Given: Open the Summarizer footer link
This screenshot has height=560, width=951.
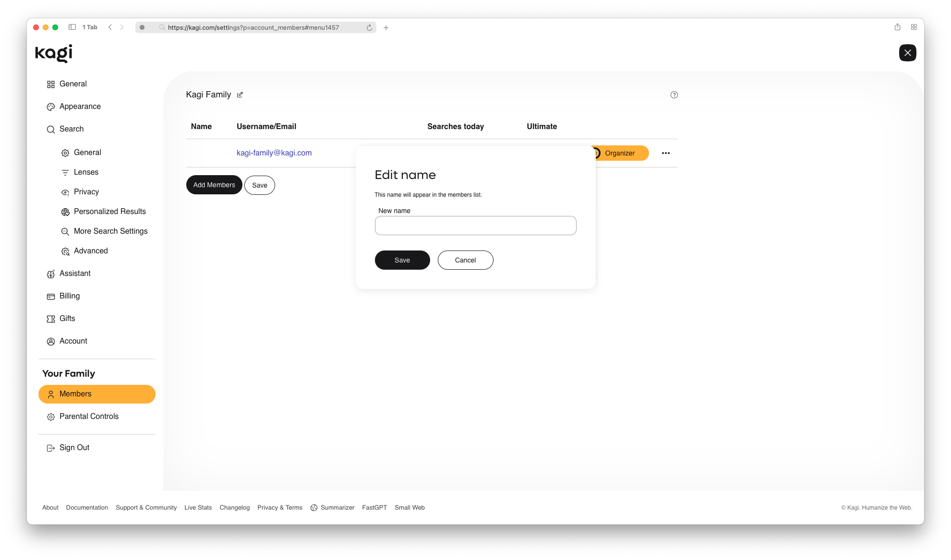Looking at the screenshot, I should (337, 508).
